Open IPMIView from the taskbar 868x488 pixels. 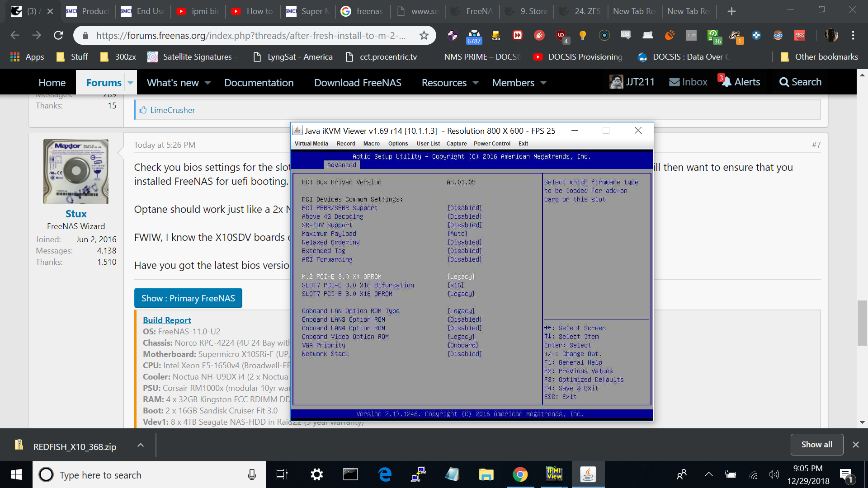(554, 474)
